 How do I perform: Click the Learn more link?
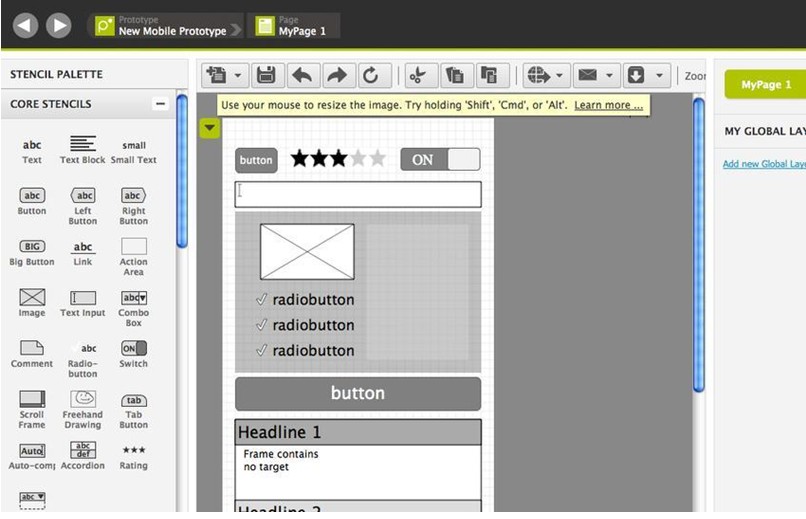tap(608, 105)
